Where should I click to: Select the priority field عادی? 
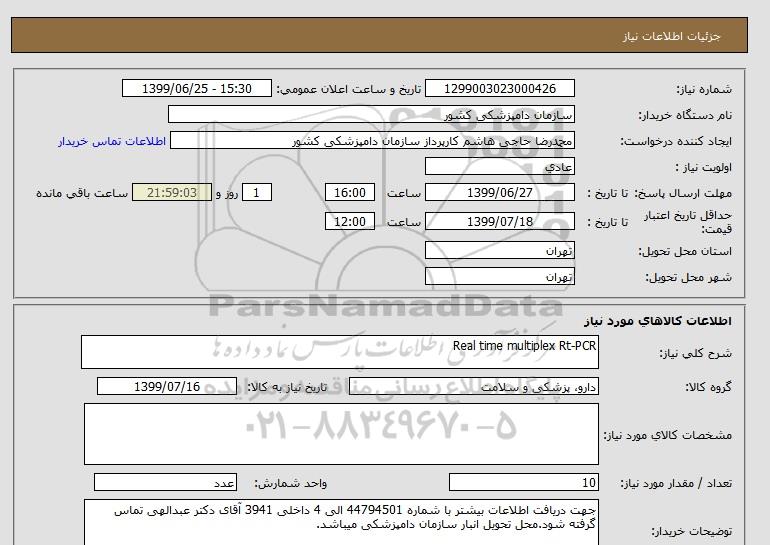[x=499, y=166]
